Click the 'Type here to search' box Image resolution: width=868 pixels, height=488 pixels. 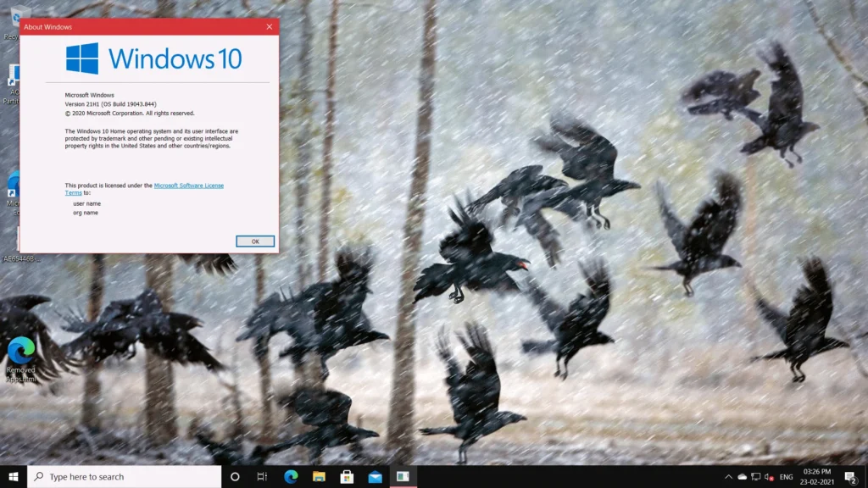pos(124,476)
